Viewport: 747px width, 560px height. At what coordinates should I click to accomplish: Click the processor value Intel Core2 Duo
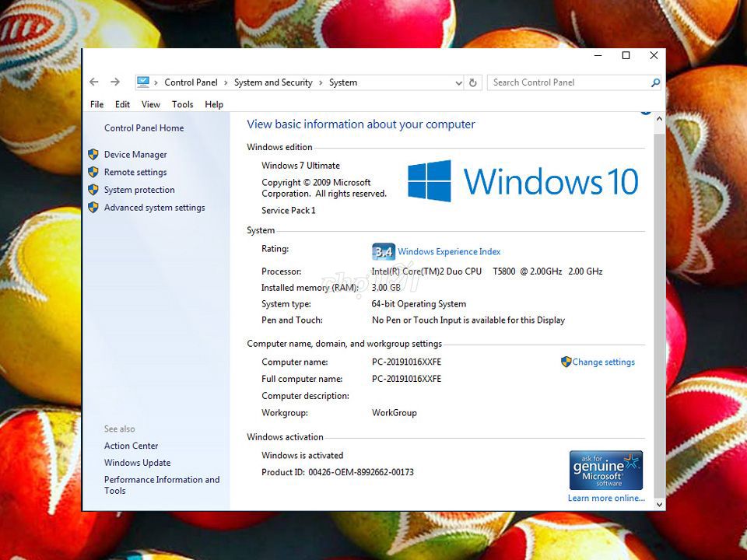[x=487, y=271]
